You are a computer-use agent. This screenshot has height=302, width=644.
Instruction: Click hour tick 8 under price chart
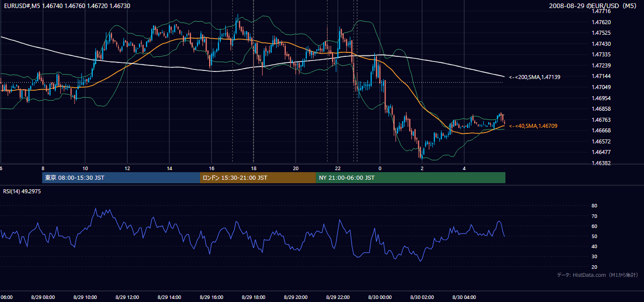[x=43, y=168]
